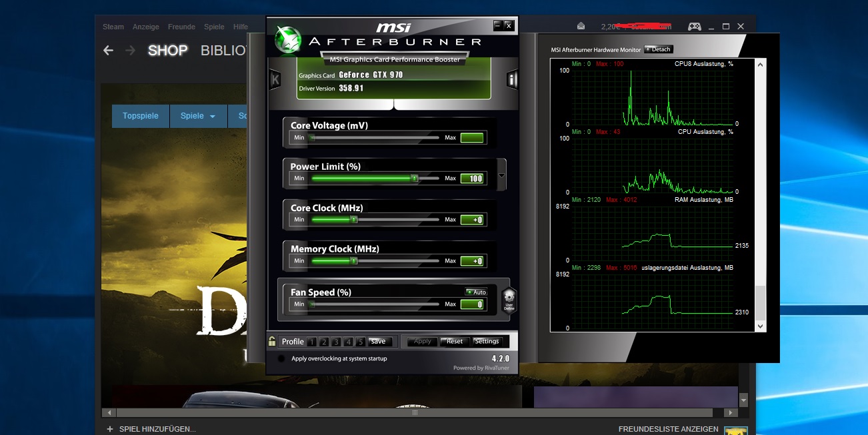Enable apply overclocking at system startup
Screen dimensions: 868x435
coord(281,358)
